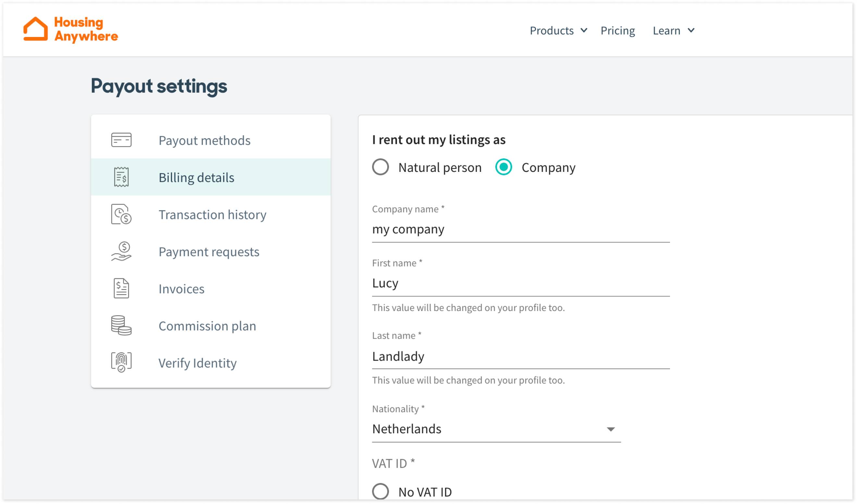Image resolution: width=857 pixels, height=504 pixels.
Task: Focus the Last name field containing Landlady
Action: coord(520,356)
